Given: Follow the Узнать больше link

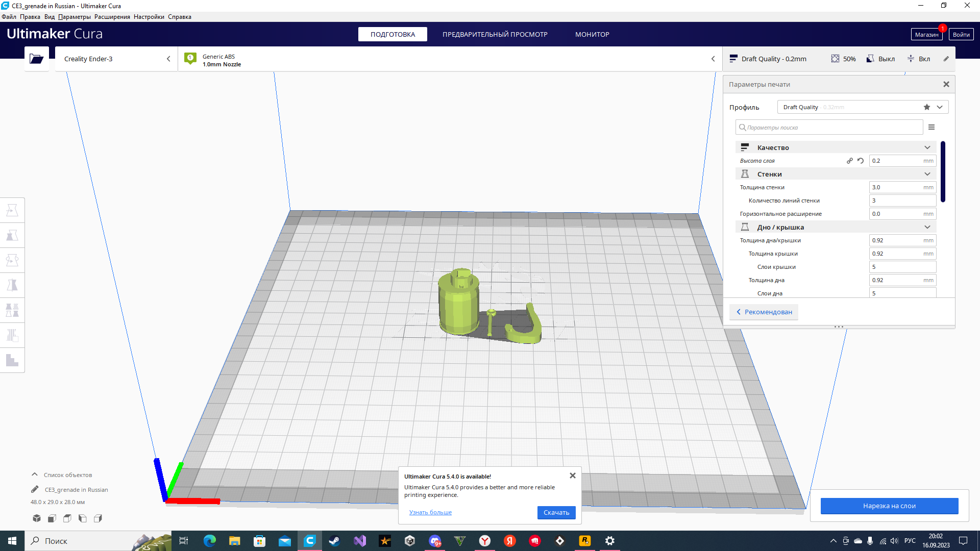Looking at the screenshot, I should (x=430, y=512).
